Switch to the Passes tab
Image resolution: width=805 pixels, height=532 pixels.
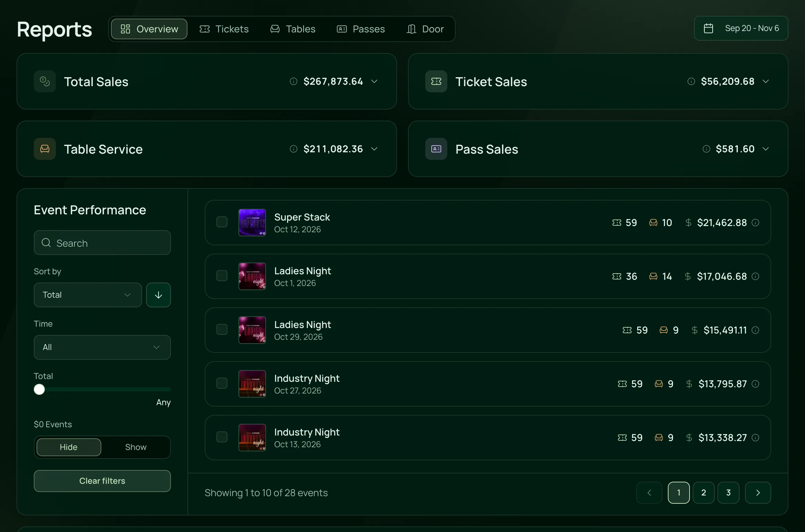361,29
